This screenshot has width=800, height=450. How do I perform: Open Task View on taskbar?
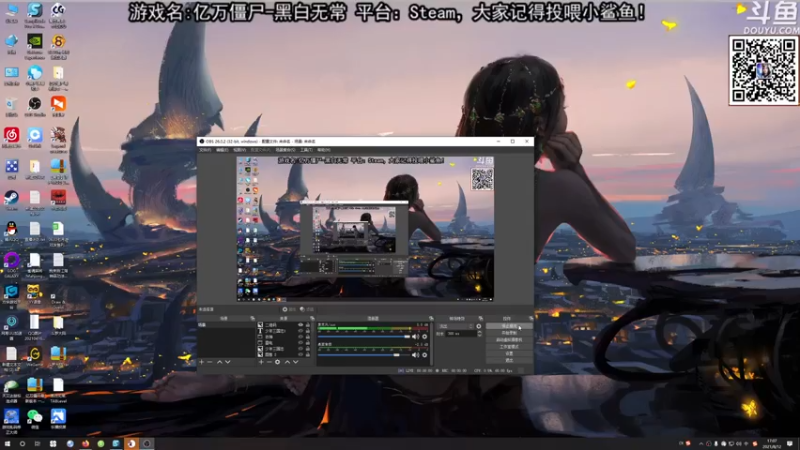37,443
